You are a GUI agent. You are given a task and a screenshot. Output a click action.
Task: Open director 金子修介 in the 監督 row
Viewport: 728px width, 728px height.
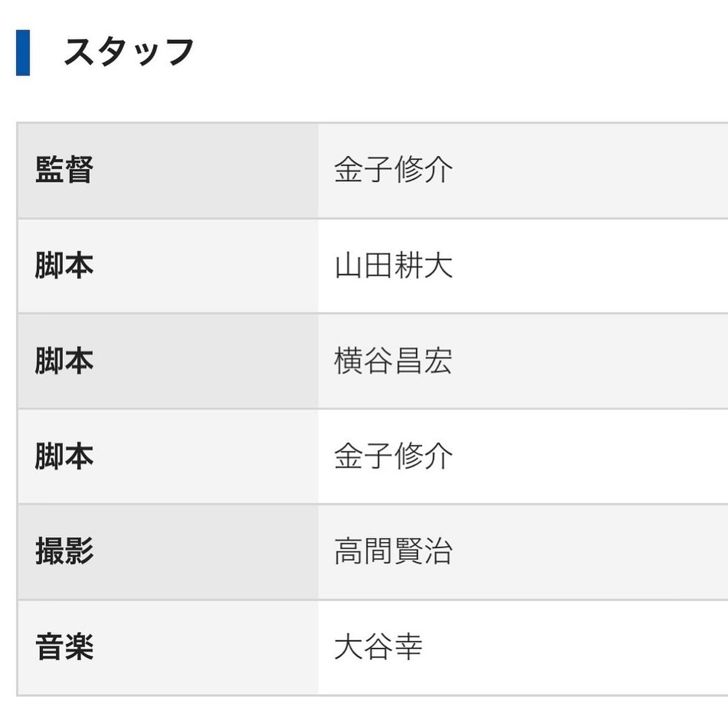click(393, 170)
